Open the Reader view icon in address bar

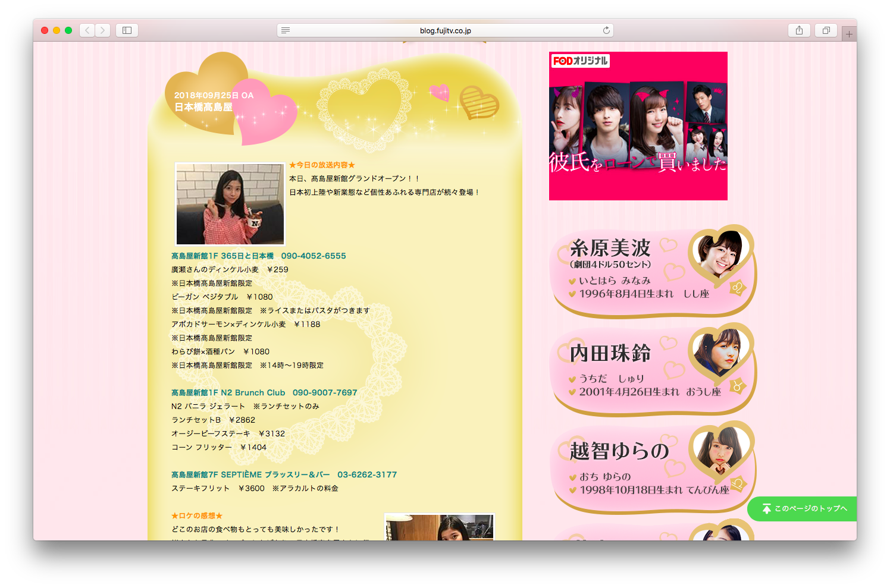(286, 30)
